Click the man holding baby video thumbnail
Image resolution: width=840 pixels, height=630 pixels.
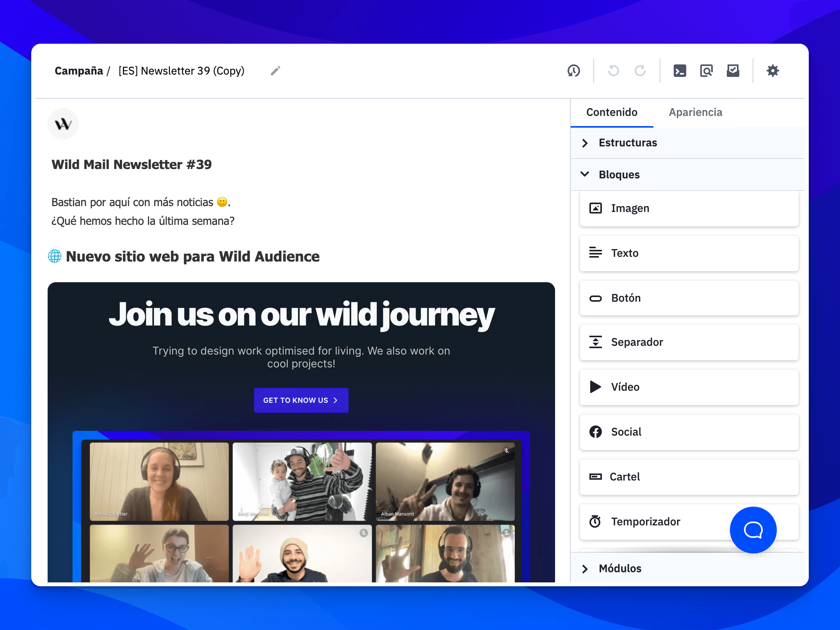pyautogui.click(x=303, y=481)
